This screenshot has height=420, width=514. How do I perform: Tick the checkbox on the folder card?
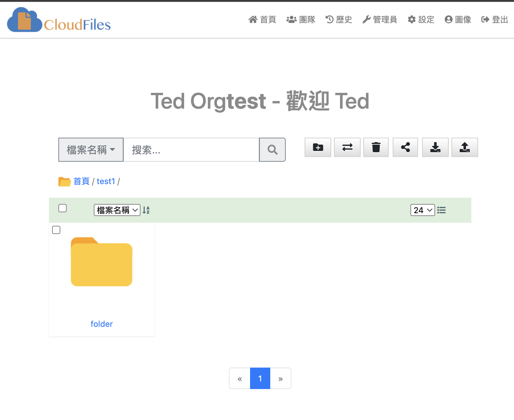point(56,230)
